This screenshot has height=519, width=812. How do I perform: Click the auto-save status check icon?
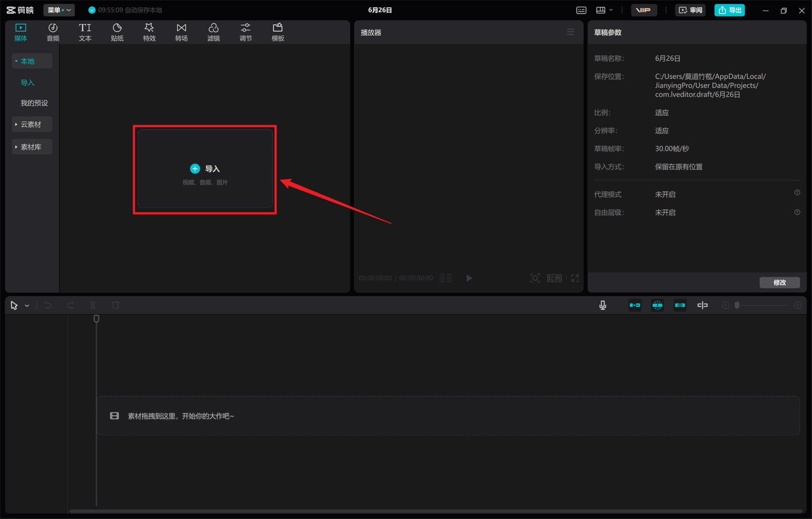coord(92,10)
